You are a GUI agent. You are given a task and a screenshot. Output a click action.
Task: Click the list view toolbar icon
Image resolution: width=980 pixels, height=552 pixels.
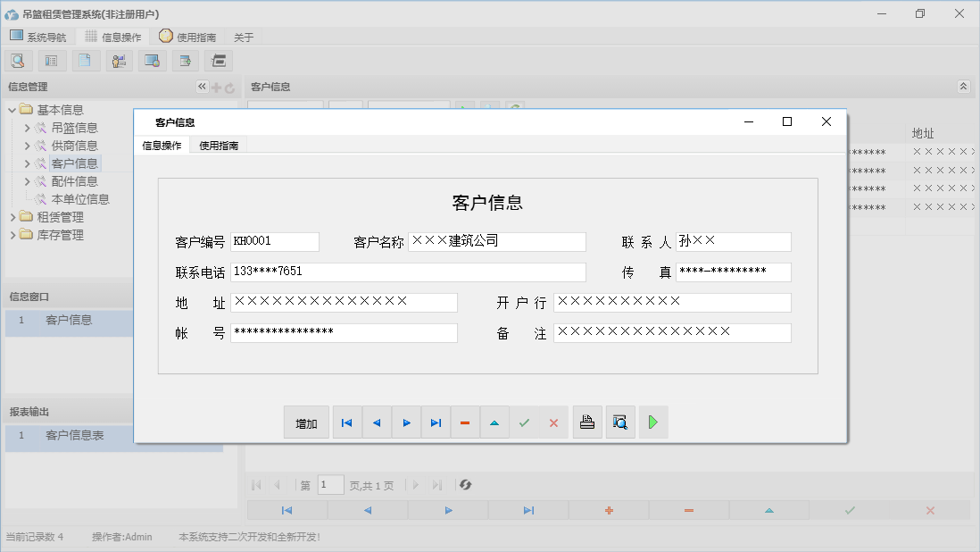pos(51,61)
